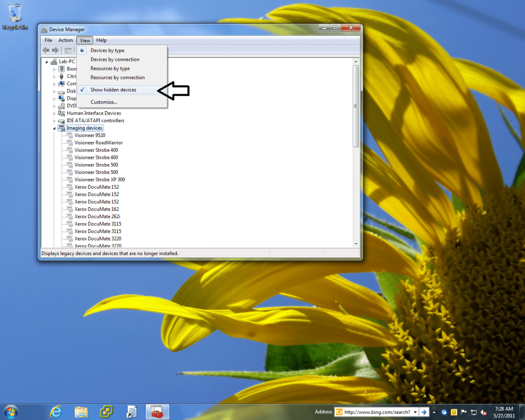Enable Resources by type view
Viewport: 525px width, 420px height.
(x=110, y=68)
